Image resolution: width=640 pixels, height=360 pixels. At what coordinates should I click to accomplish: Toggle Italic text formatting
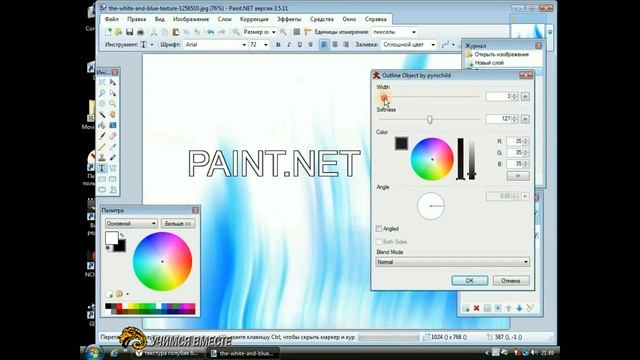(x=289, y=44)
